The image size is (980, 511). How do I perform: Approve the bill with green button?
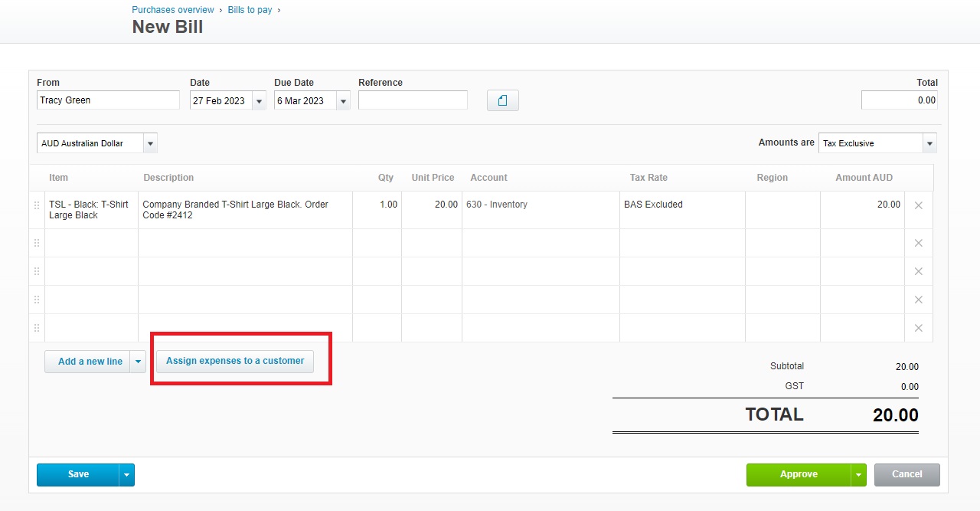pyautogui.click(x=799, y=475)
